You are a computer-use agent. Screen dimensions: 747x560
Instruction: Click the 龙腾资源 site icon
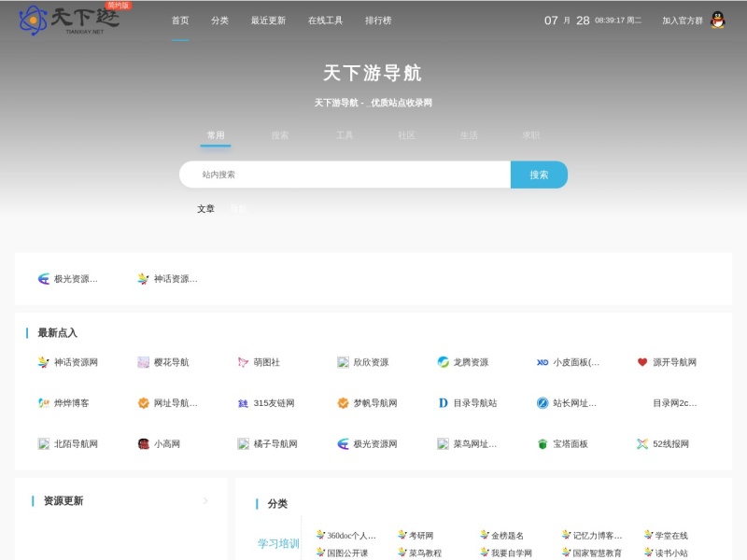(443, 362)
